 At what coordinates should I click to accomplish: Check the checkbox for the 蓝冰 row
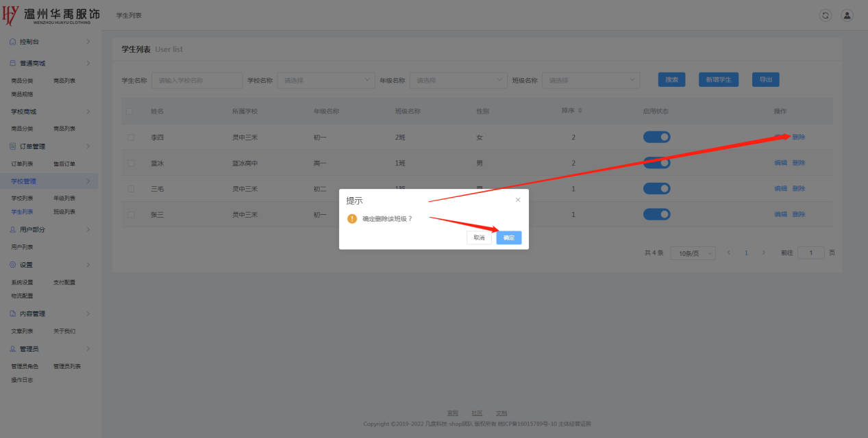[131, 163]
